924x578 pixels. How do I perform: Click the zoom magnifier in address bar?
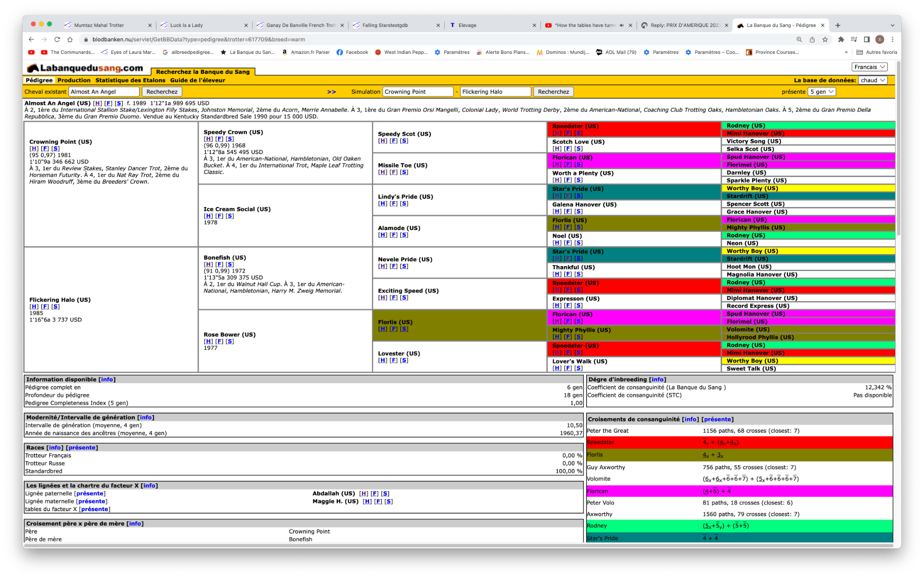click(799, 39)
